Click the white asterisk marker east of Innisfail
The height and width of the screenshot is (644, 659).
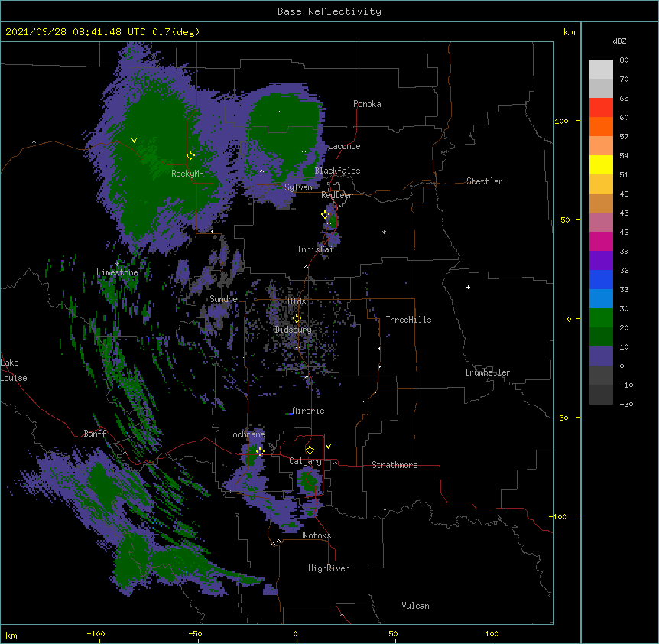[x=384, y=232]
